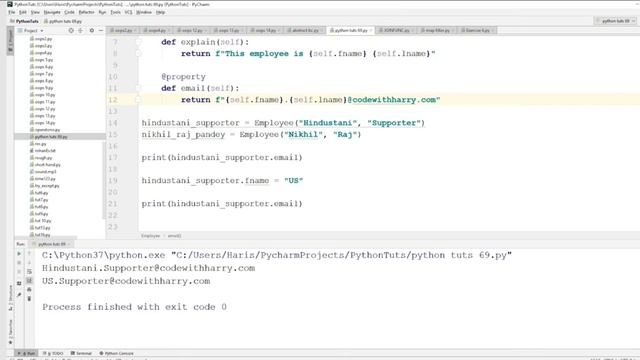Select short-hand.py in project tree
Screen dimensions: 640x360
coord(47,165)
